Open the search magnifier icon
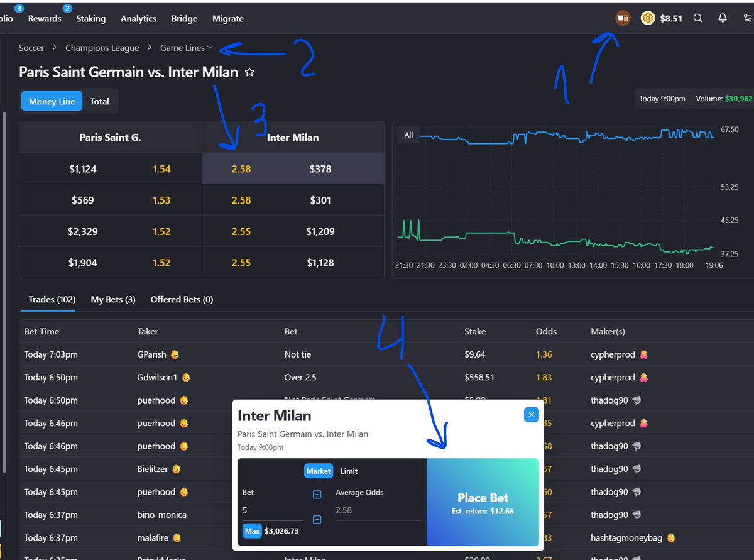Viewport: 754px width, 560px height. point(697,18)
